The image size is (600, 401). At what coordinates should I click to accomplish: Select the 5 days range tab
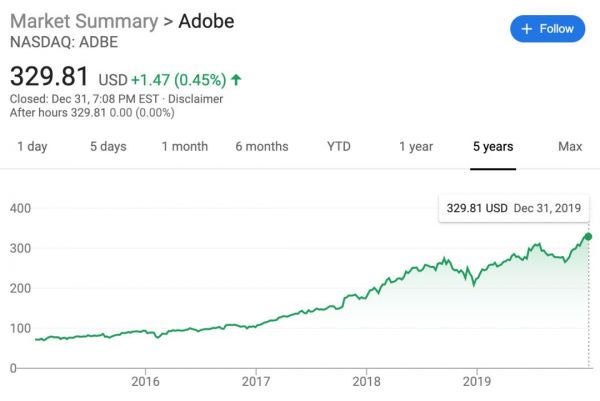[x=108, y=147]
